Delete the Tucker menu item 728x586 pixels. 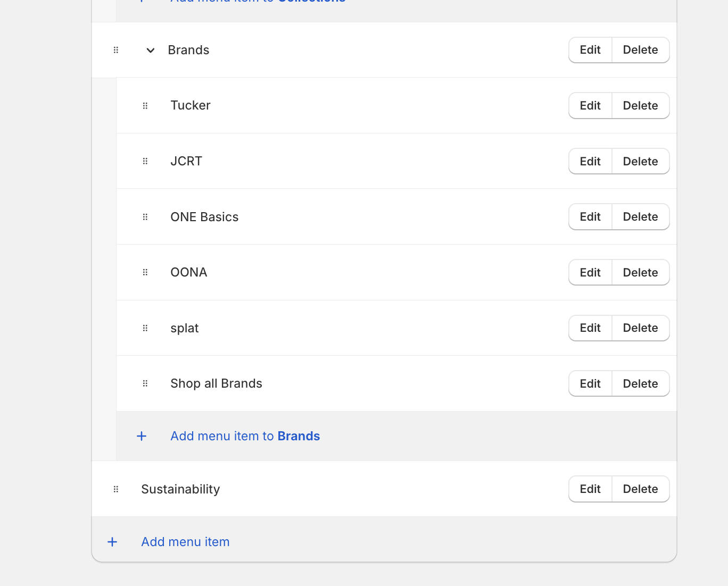point(640,106)
